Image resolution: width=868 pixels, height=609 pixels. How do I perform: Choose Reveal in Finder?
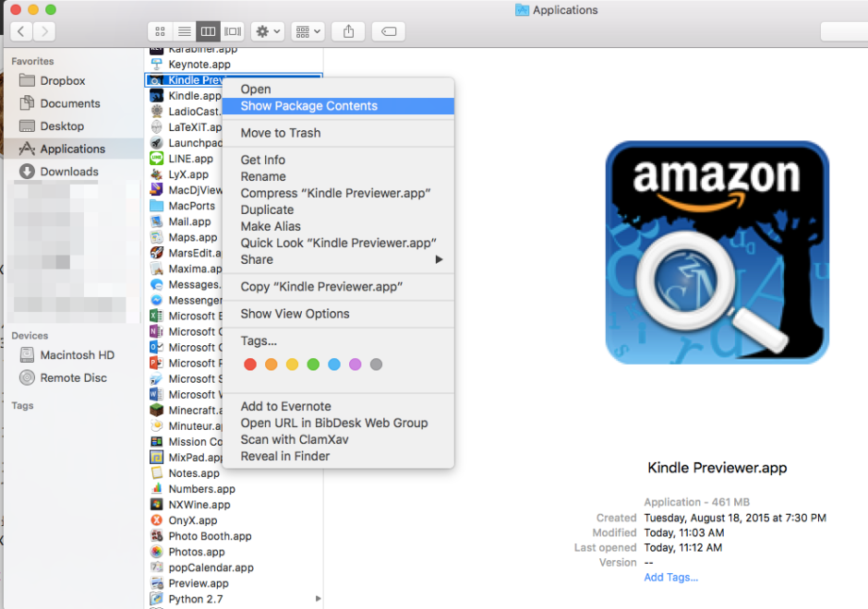[x=338, y=457]
